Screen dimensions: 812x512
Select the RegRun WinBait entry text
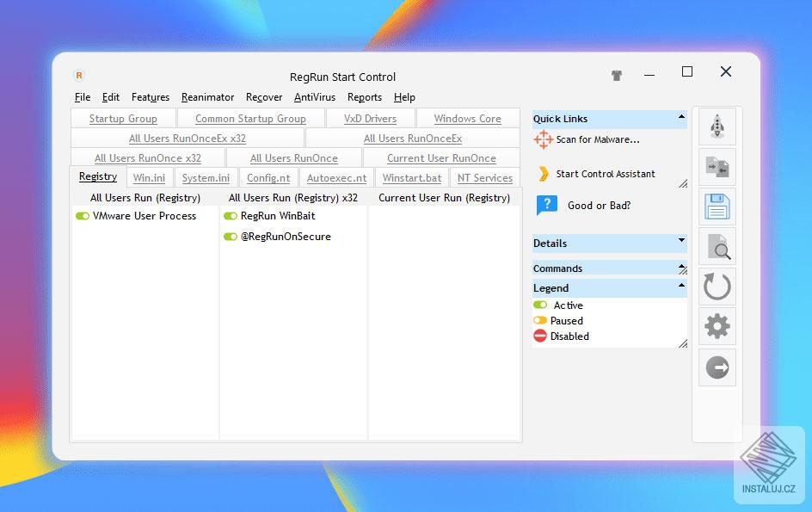point(278,216)
